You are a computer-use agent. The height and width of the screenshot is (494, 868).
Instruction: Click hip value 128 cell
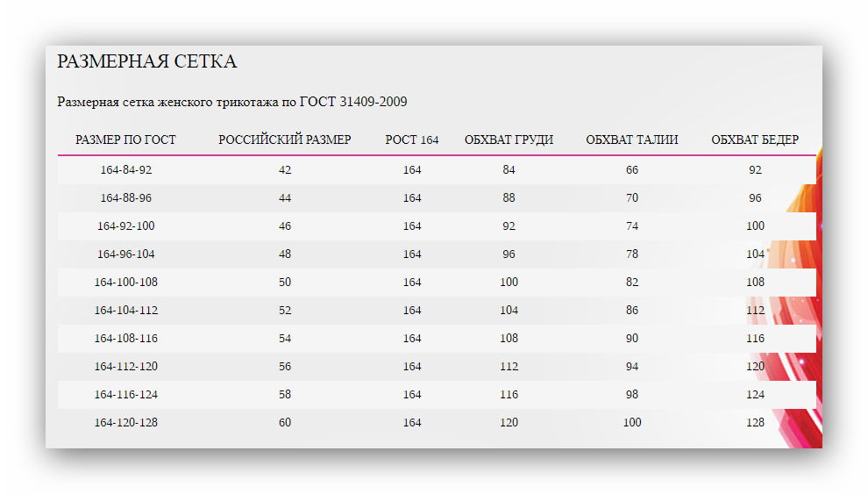pos(755,423)
